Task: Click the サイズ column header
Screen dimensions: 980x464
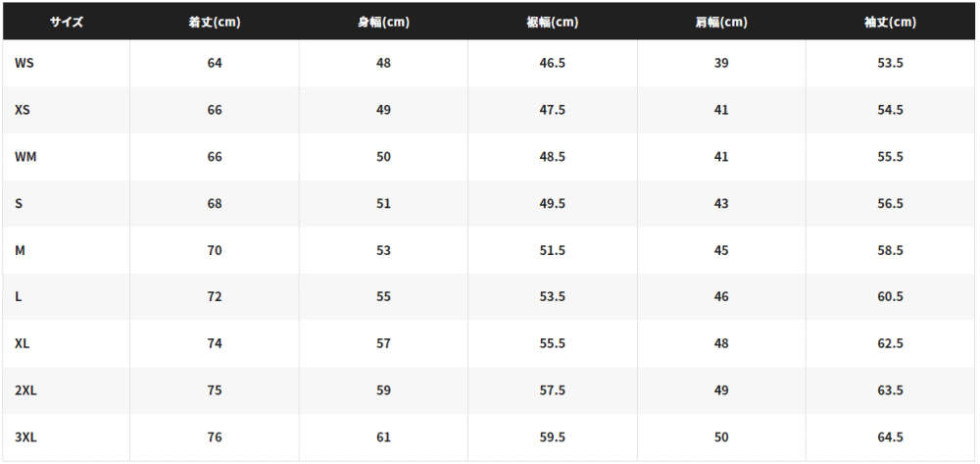Action: click(67, 22)
